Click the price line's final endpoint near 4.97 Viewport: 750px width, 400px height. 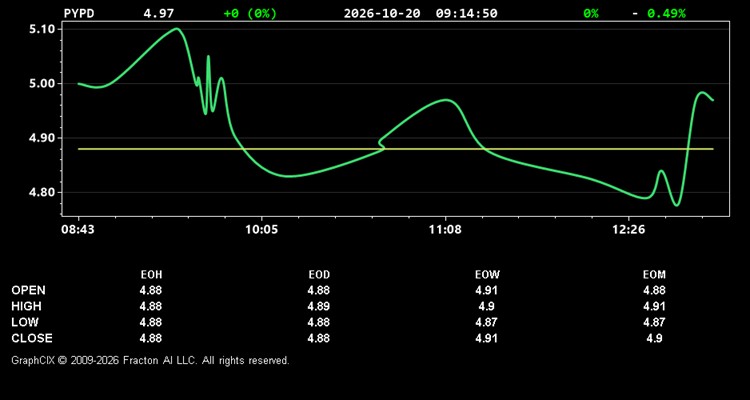(x=713, y=100)
